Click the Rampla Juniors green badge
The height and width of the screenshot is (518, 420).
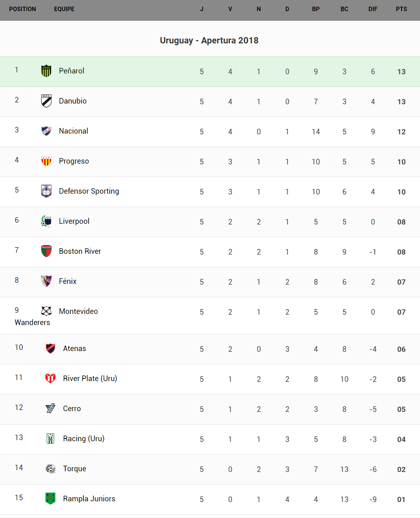(50, 499)
